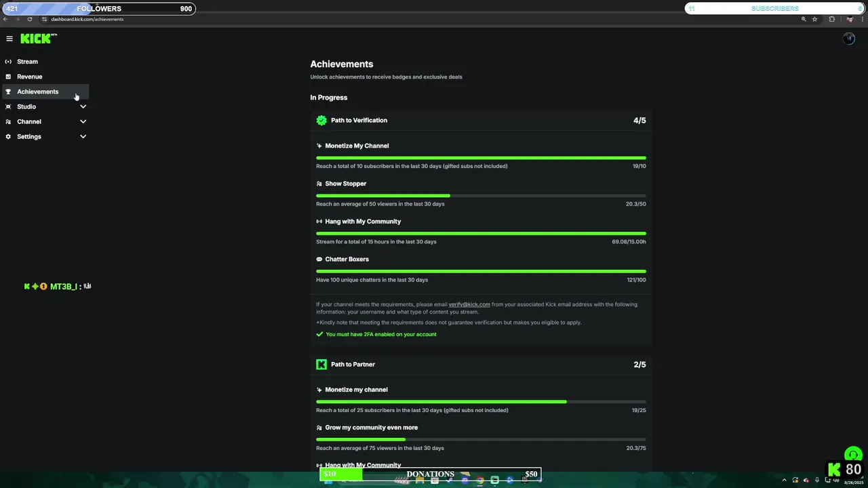
Task: Click the 2/5 partner progress count
Action: click(639, 365)
